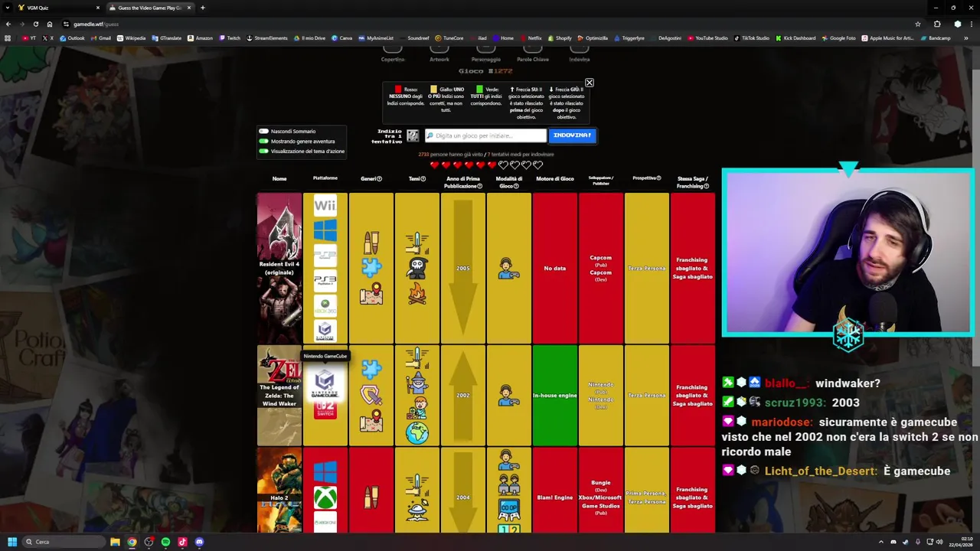The width and height of the screenshot is (980, 551).
Task: Select the Parole Chiave hint tab
Action: [x=533, y=54]
